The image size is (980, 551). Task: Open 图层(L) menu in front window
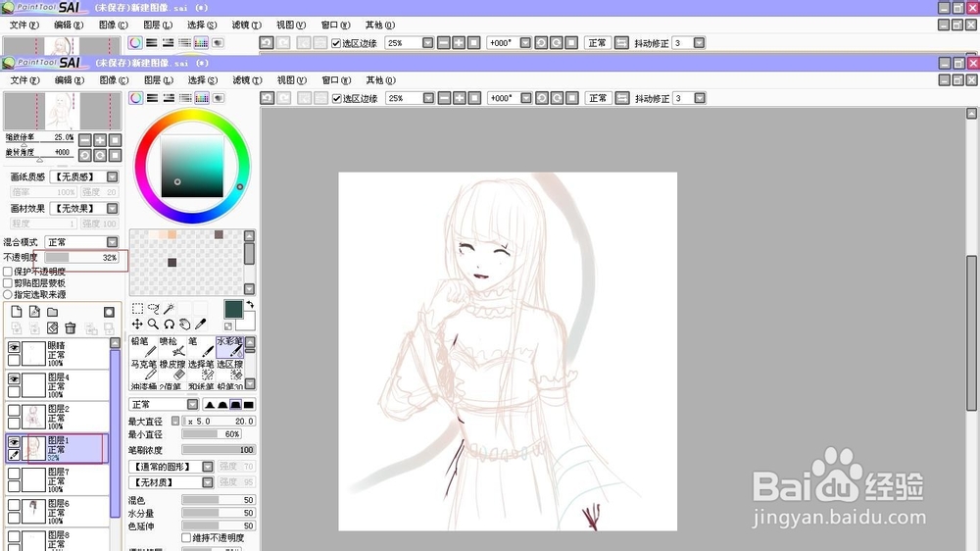pyautogui.click(x=158, y=80)
